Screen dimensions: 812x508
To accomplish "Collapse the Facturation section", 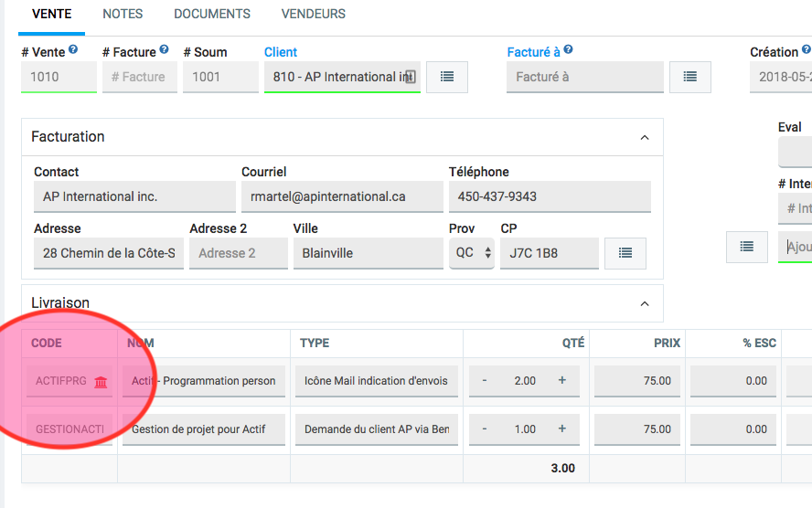I will [x=644, y=138].
